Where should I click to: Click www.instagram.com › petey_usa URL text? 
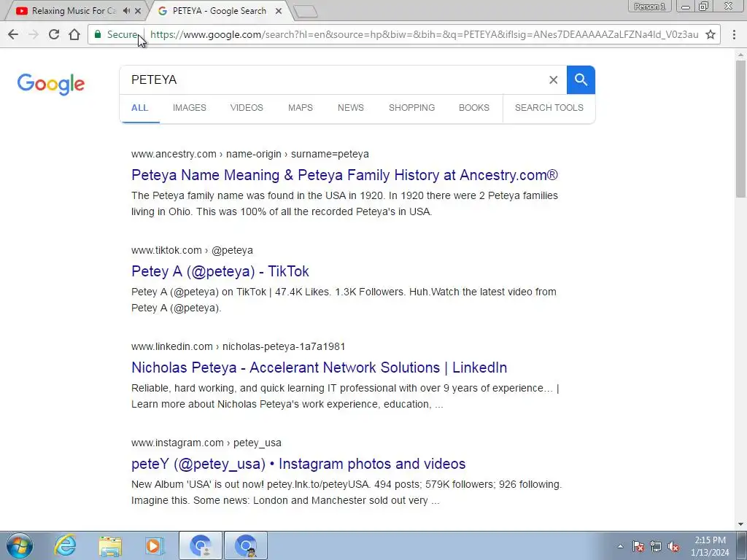coord(206,443)
